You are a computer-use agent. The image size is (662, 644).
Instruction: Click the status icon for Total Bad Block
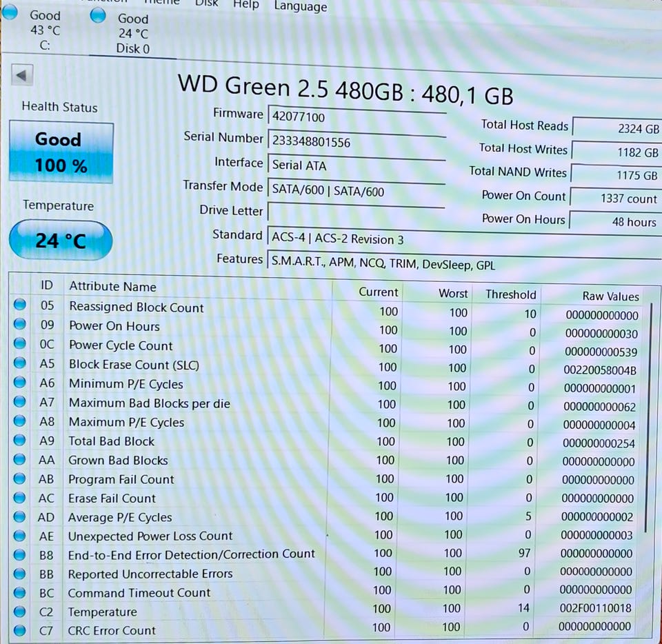tap(20, 440)
